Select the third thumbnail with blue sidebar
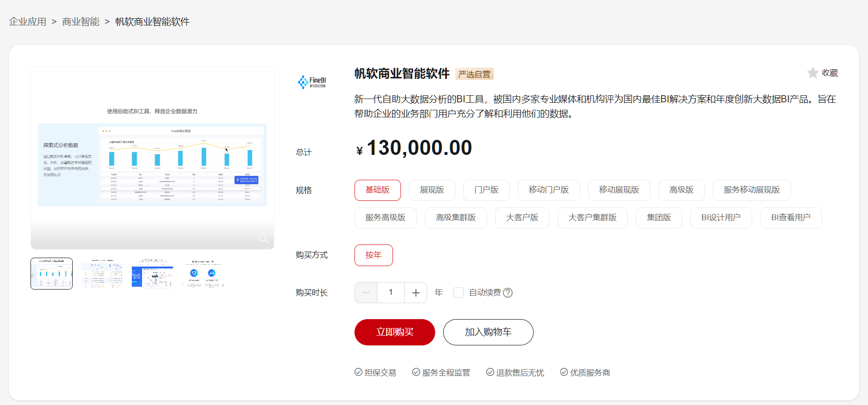 [152, 274]
